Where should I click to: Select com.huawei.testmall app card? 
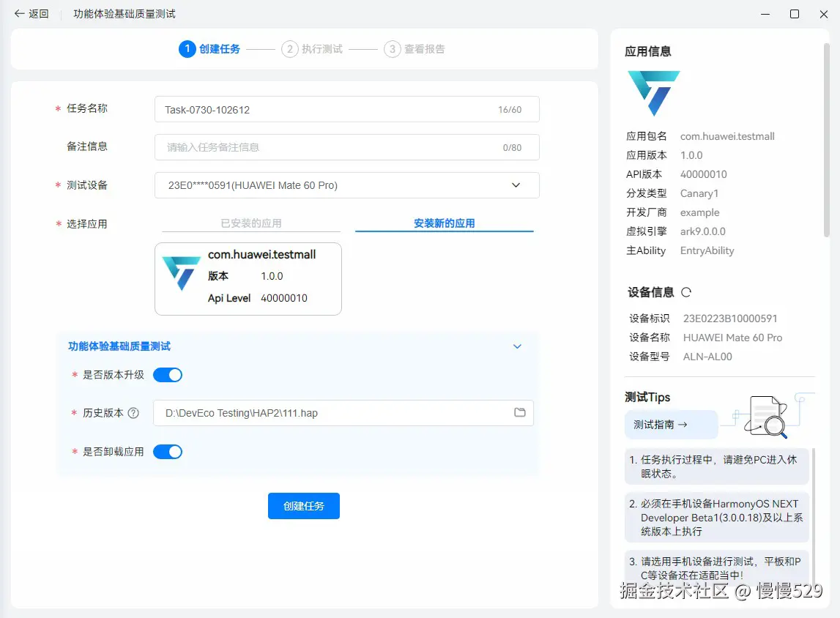tap(248, 279)
